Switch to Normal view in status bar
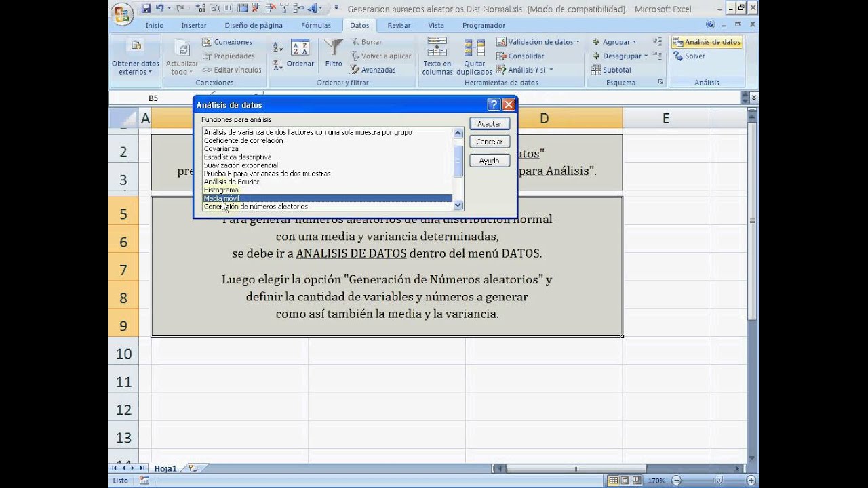 613,481
